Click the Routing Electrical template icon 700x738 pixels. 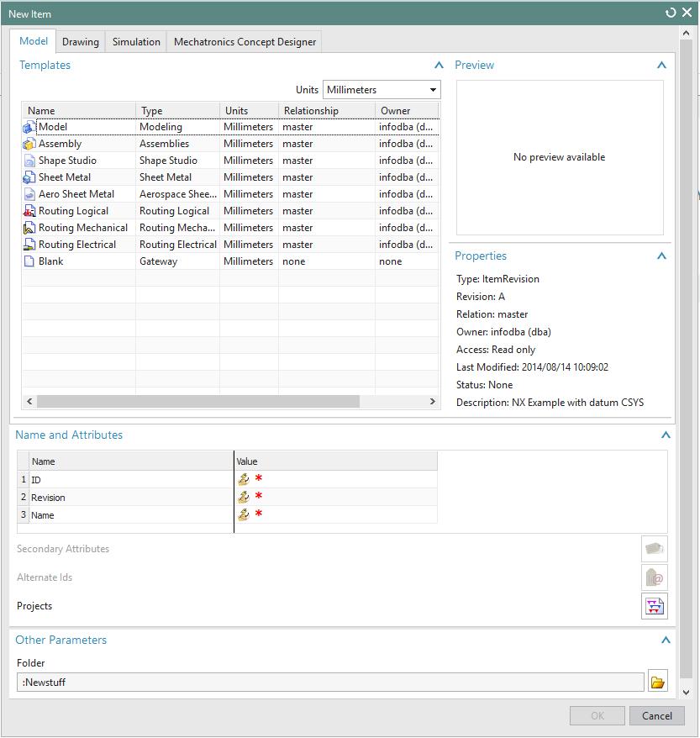(x=29, y=245)
